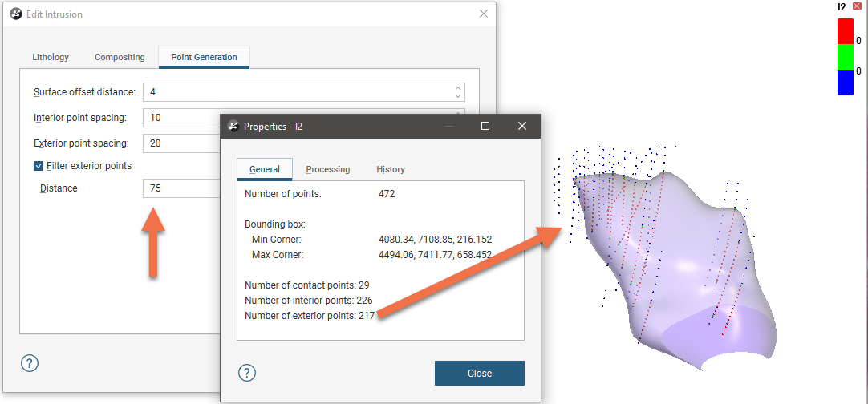This screenshot has width=868, height=404.
Task: Toggle the Filter exterior points checkbox
Action: (x=39, y=166)
